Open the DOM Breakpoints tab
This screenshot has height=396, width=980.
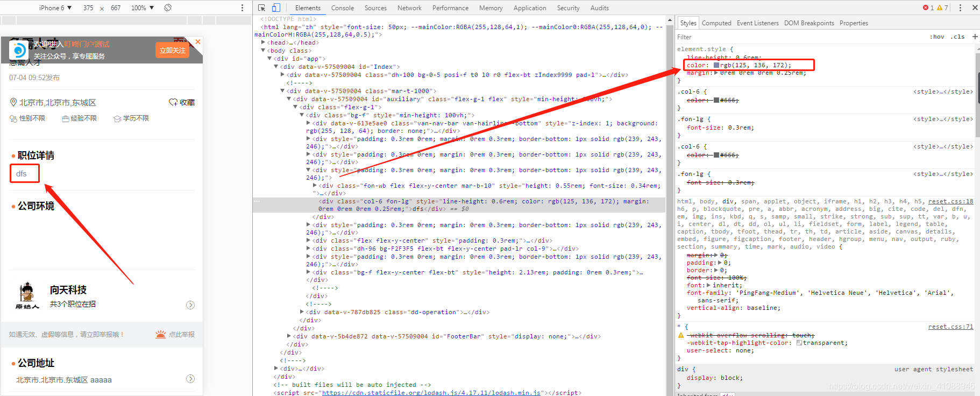point(809,23)
